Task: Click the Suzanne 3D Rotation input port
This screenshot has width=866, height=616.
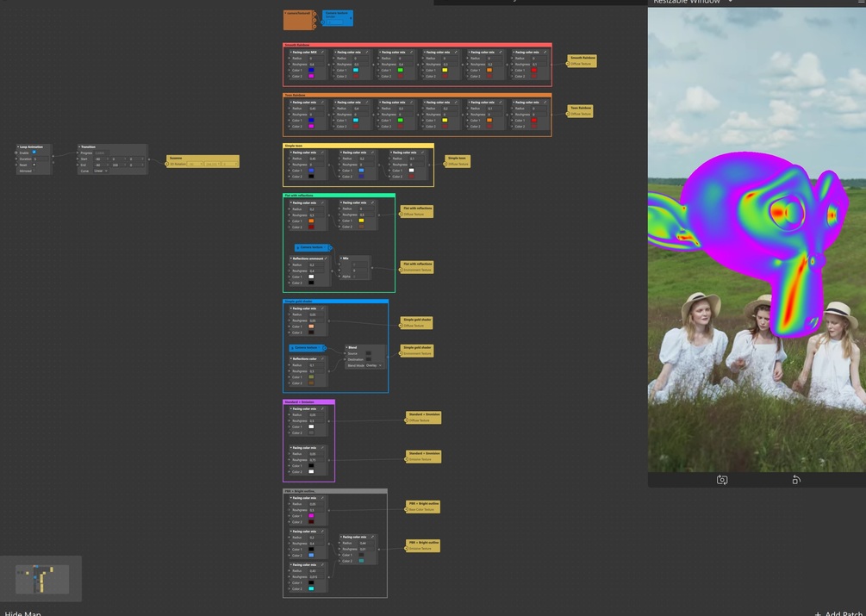Action: coord(167,164)
